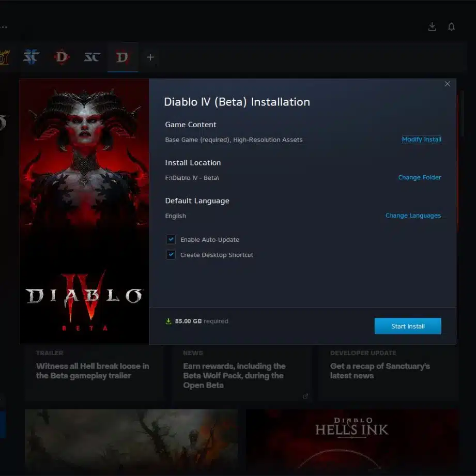
Task: Open the Sanctuary's latest news recap card
Action: [x=388, y=373]
